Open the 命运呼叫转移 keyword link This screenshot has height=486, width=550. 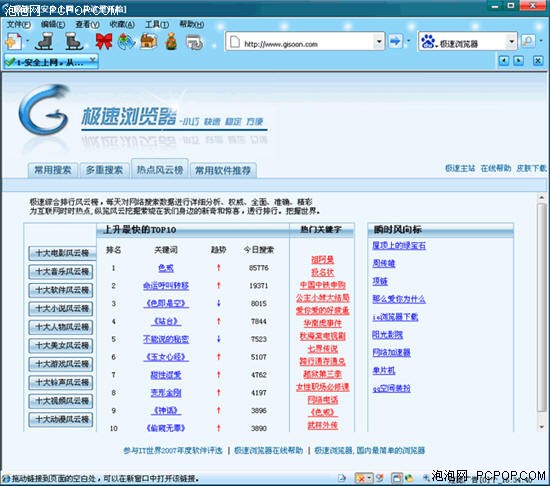[x=166, y=286]
